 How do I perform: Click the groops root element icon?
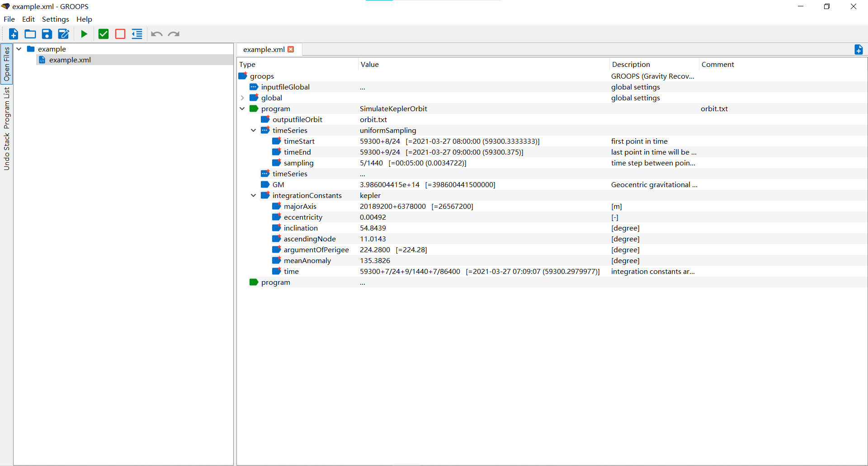tap(243, 76)
